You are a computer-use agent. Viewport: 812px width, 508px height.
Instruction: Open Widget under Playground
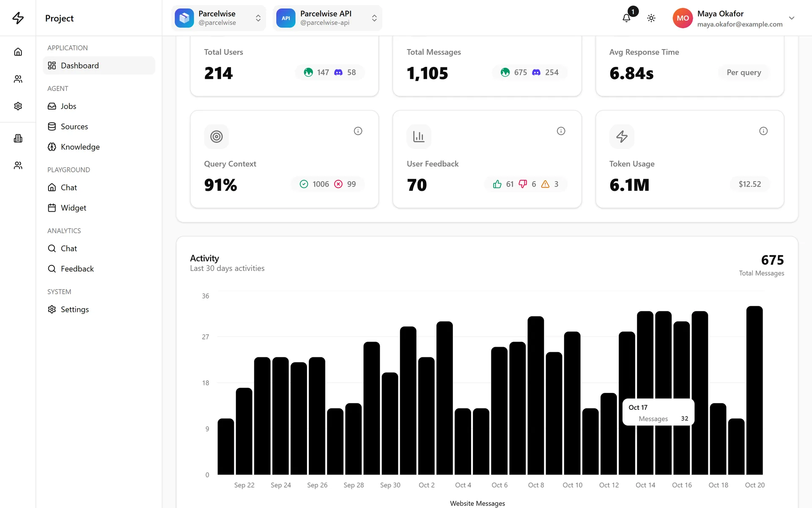[x=99, y=208]
